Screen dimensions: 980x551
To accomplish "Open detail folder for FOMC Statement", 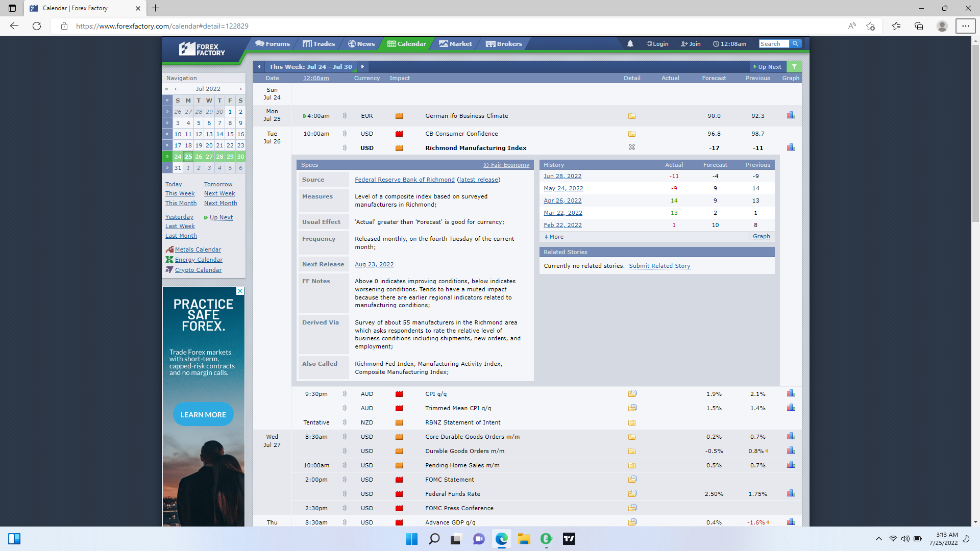I will pyautogui.click(x=632, y=480).
